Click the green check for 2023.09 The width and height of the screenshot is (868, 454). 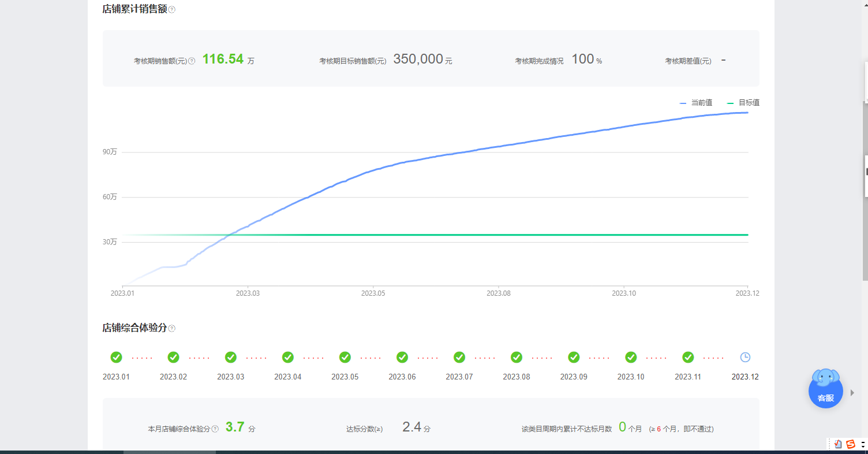point(574,358)
